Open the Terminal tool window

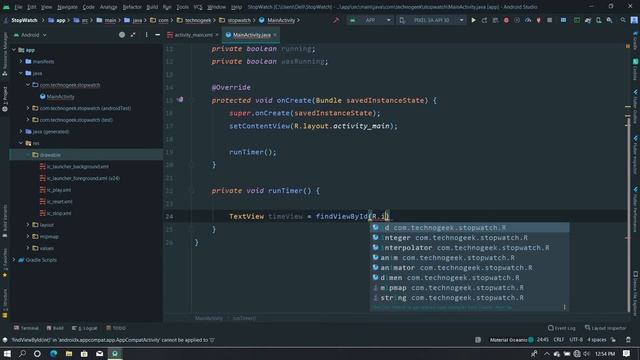pos(26,328)
